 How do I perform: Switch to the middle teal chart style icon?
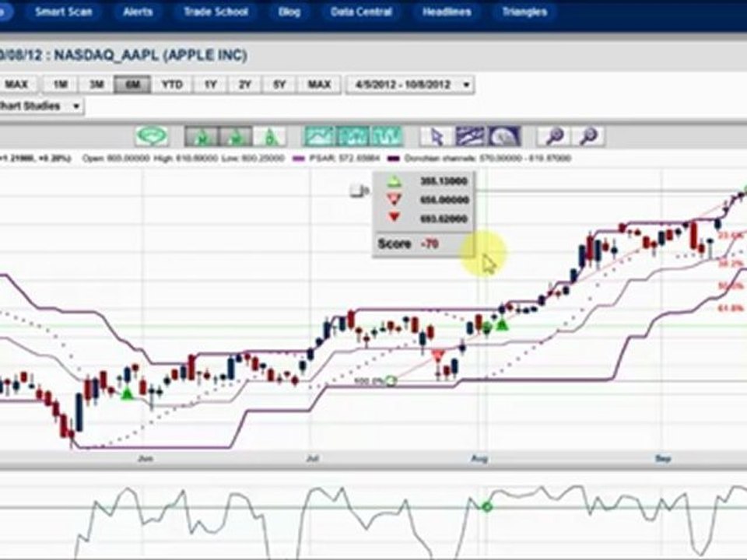coord(352,136)
